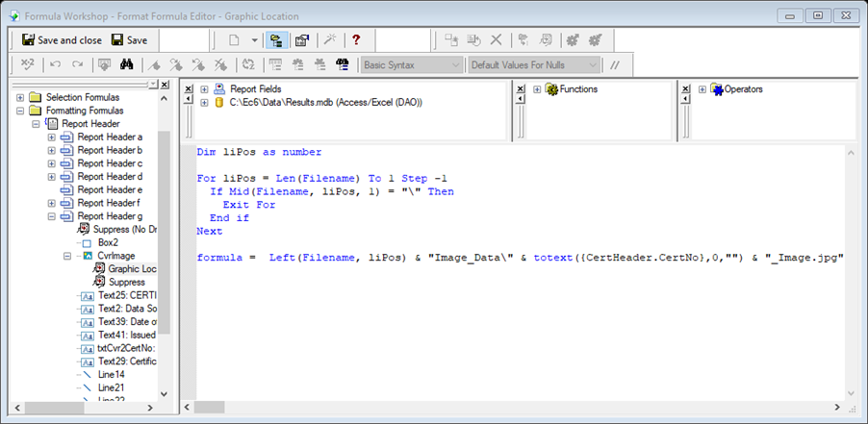Click the New formula page icon

pos(234,40)
